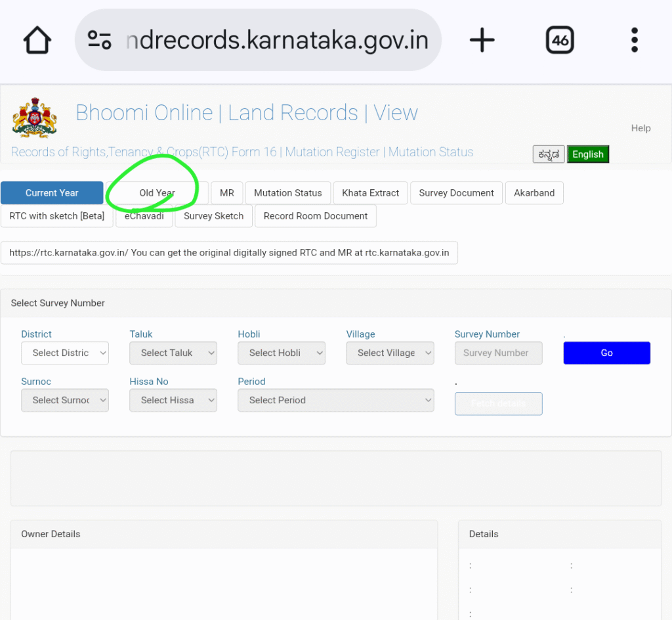Switch language to English

pyautogui.click(x=587, y=154)
